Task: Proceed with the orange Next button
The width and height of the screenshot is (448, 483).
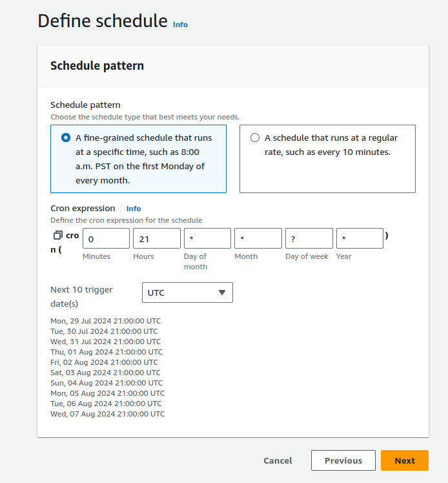Action: (405, 460)
